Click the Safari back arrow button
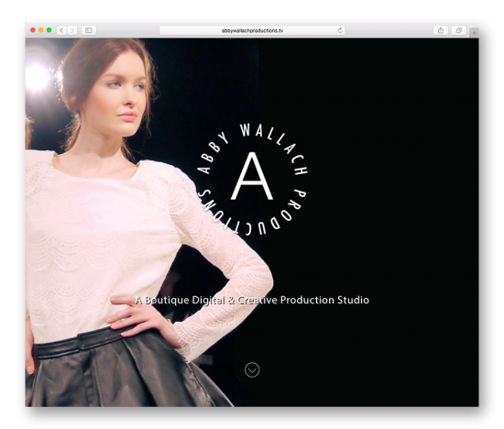504x429 pixels. pyautogui.click(x=61, y=30)
